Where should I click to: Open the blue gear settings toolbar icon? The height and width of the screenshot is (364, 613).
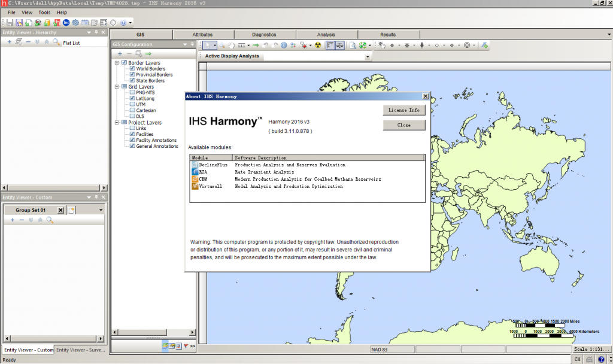click(x=75, y=23)
